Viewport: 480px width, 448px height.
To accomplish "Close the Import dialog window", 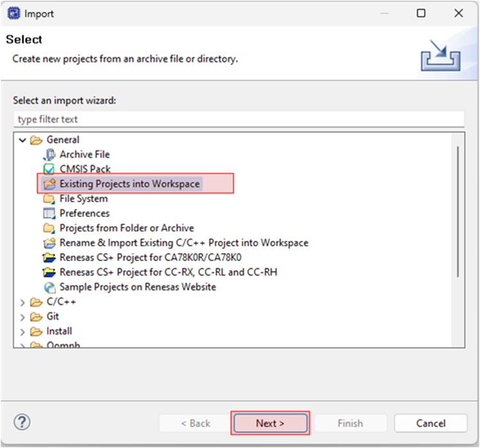I will (459, 13).
